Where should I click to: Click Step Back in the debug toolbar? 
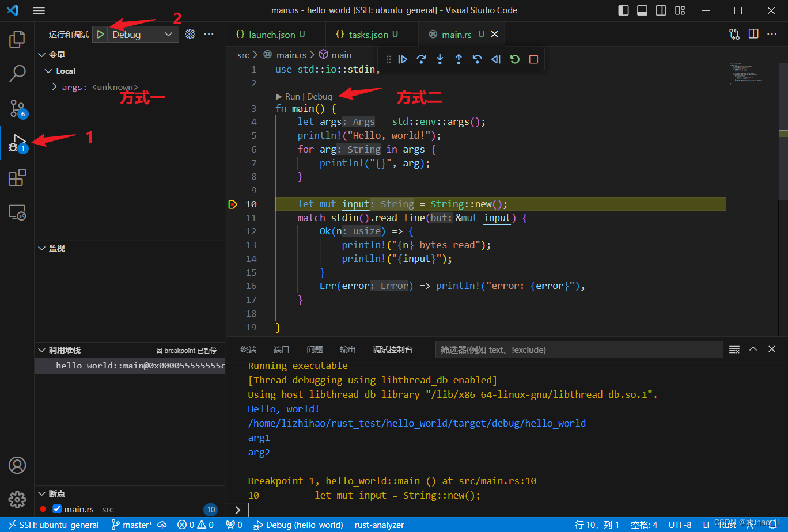tap(477, 59)
